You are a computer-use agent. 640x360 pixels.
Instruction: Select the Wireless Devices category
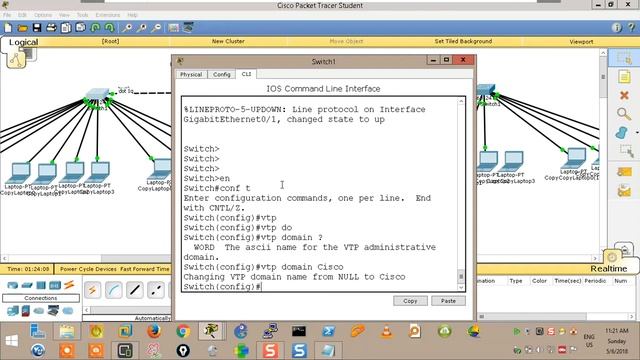tap(55, 285)
